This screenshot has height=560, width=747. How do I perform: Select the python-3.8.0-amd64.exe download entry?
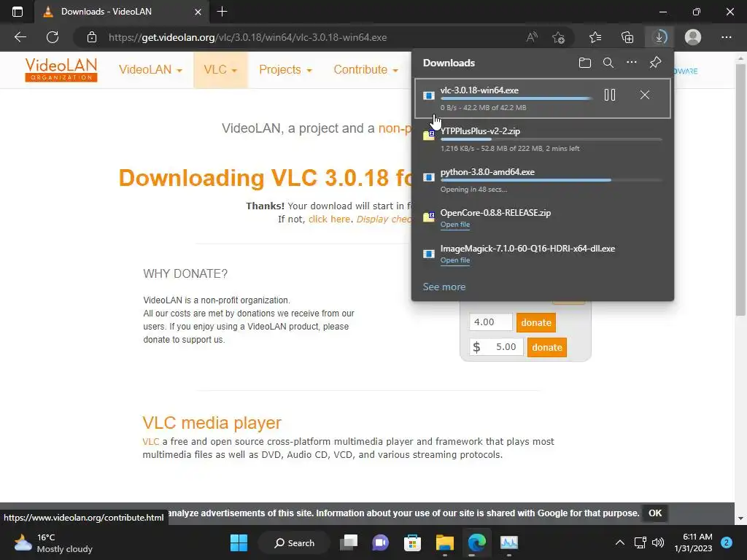point(543,180)
